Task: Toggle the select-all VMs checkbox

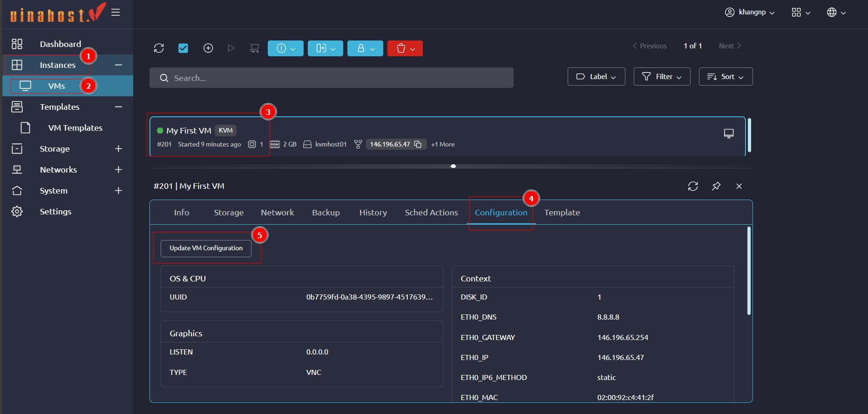Action: coord(183,48)
